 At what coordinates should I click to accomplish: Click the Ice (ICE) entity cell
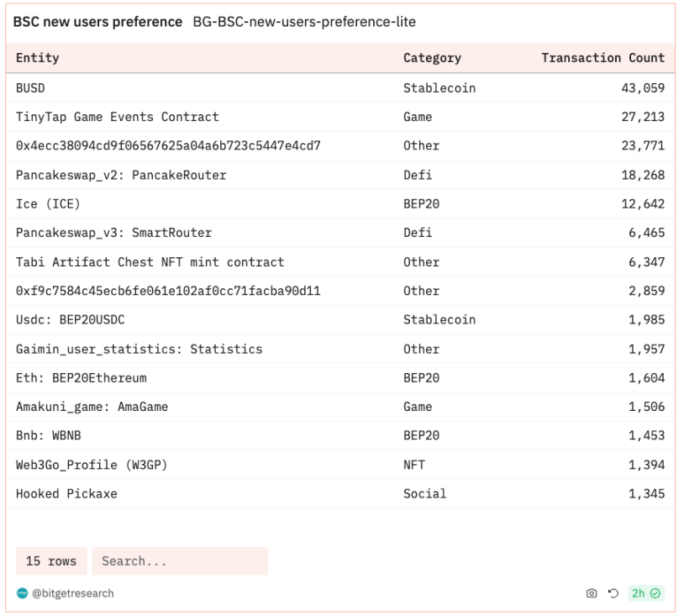(x=48, y=203)
